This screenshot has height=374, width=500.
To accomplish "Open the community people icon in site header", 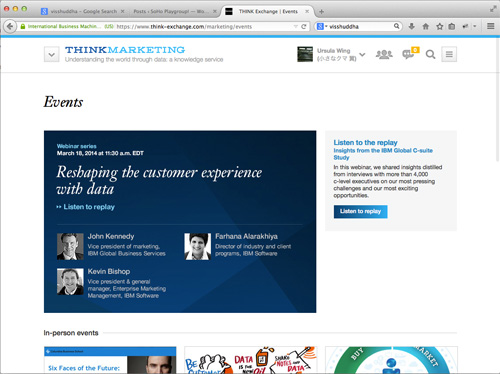I will coord(384,54).
